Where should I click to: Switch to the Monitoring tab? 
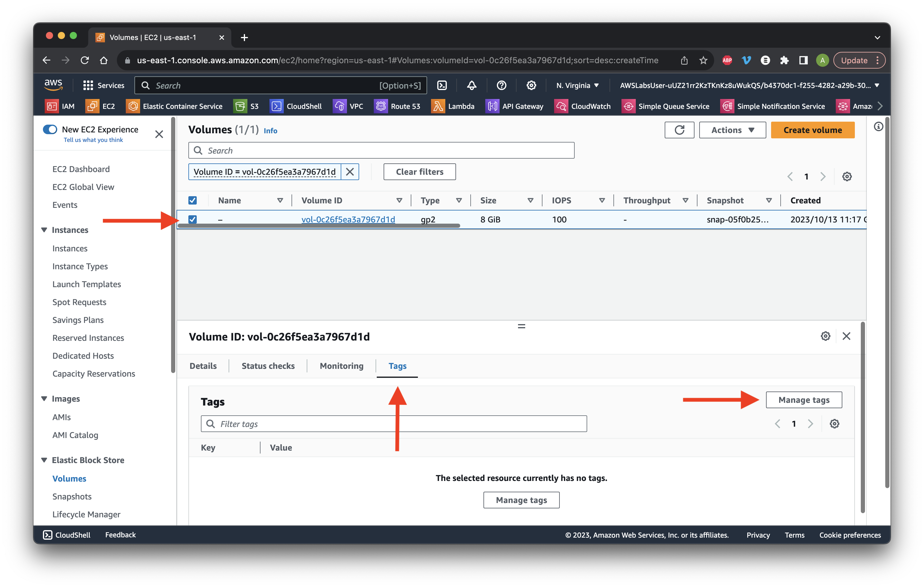[342, 366]
